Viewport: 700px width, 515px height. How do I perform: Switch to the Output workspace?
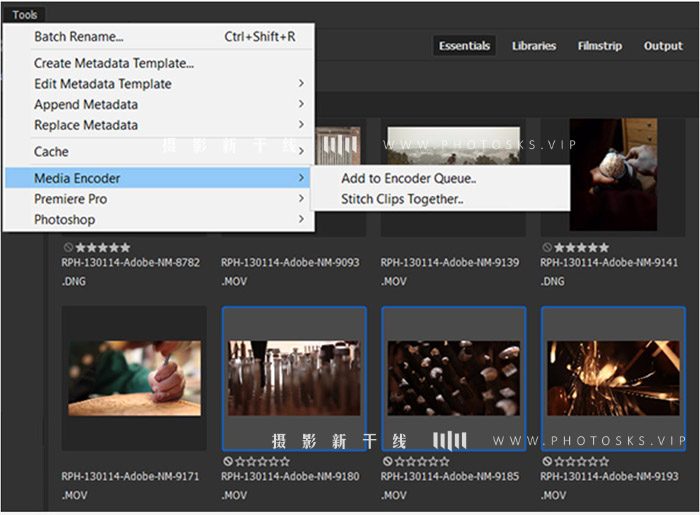click(663, 46)
